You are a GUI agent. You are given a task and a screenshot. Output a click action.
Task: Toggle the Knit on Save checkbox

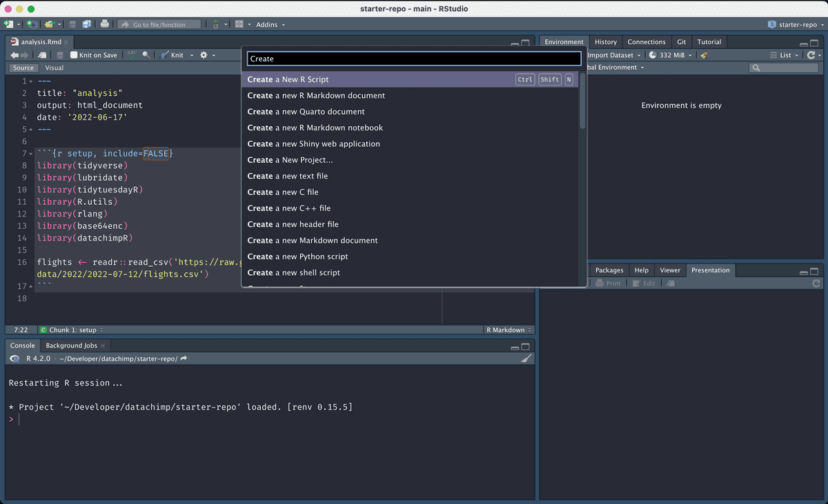(74, 55)
